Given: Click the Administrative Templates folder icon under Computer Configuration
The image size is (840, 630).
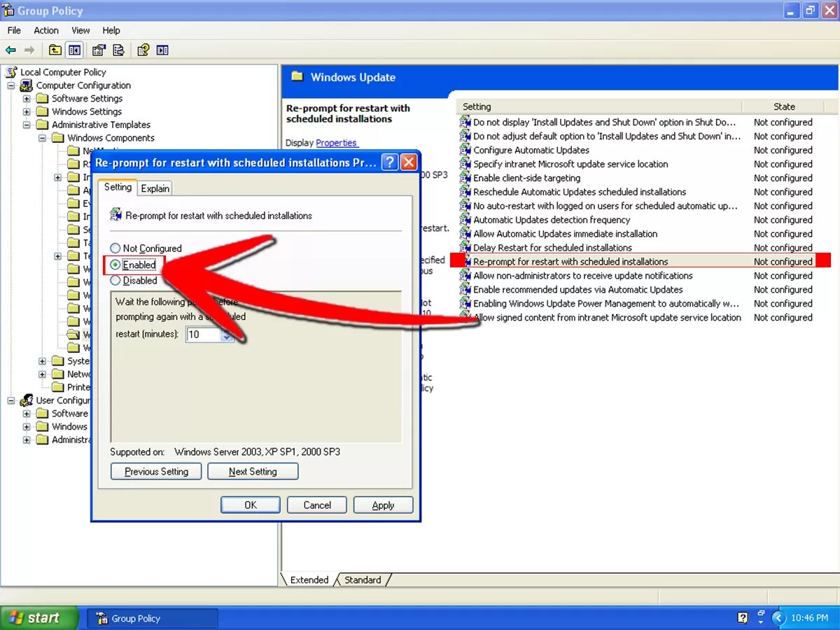Looking at the screenshot, I should click(42, 125).
